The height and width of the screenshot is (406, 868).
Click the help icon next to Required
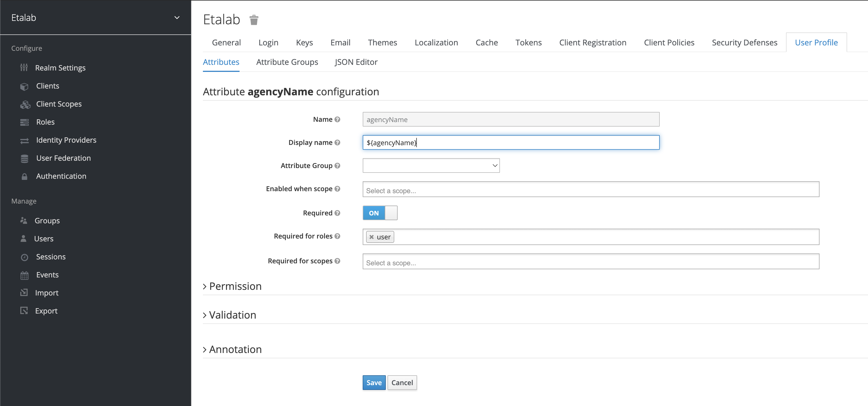point(338,213)
